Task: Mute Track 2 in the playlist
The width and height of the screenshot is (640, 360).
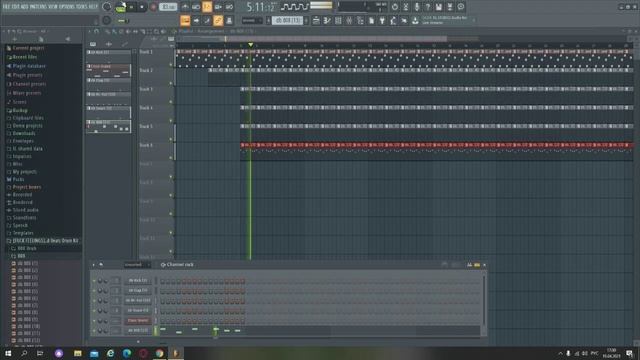Action: (171, 83)
